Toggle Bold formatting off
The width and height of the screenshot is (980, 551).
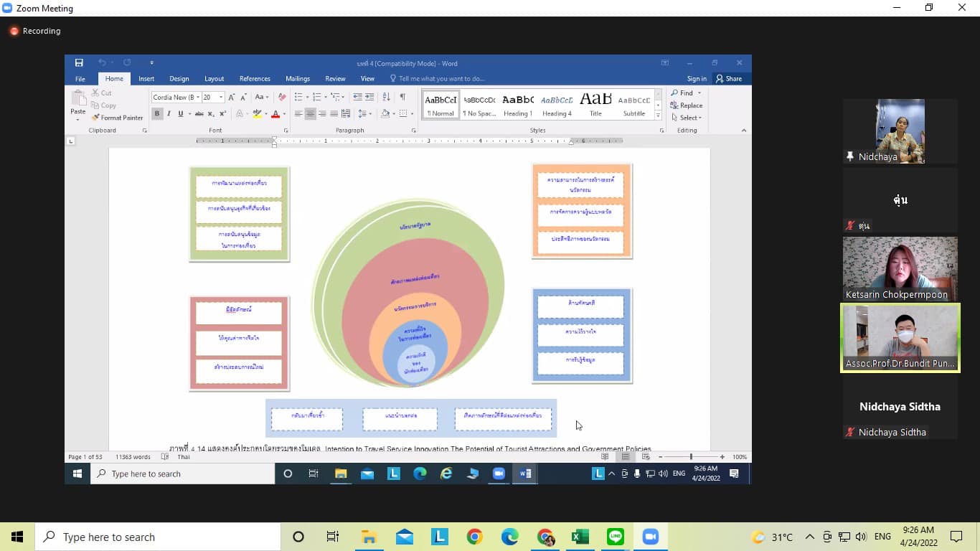pyautogui.click(x=157, y=114)
